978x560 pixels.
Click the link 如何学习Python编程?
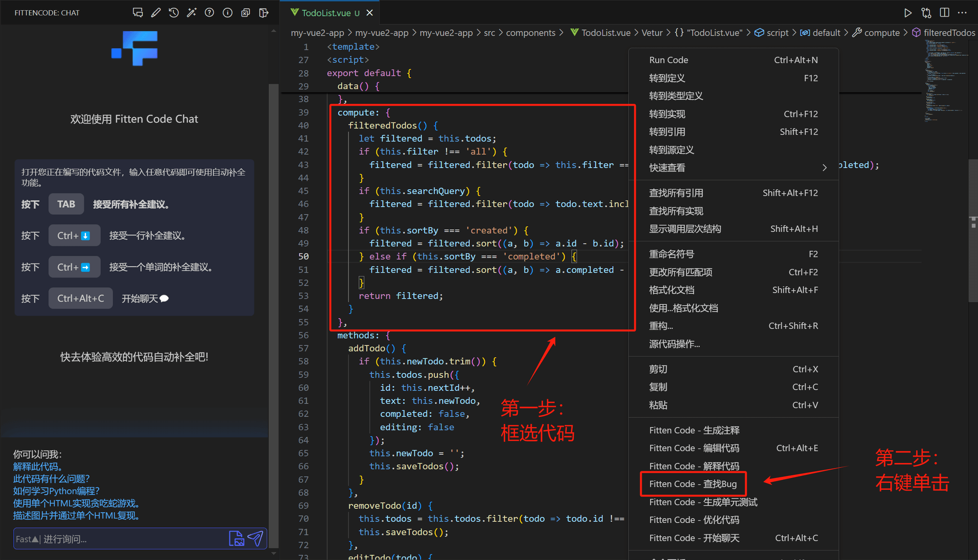coord(56,491)
